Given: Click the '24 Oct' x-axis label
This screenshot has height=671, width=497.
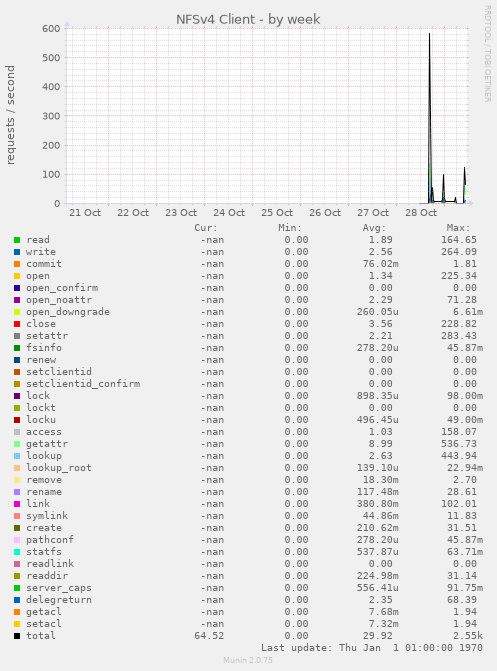Looking at the screenshot, I should pos(229,213).
